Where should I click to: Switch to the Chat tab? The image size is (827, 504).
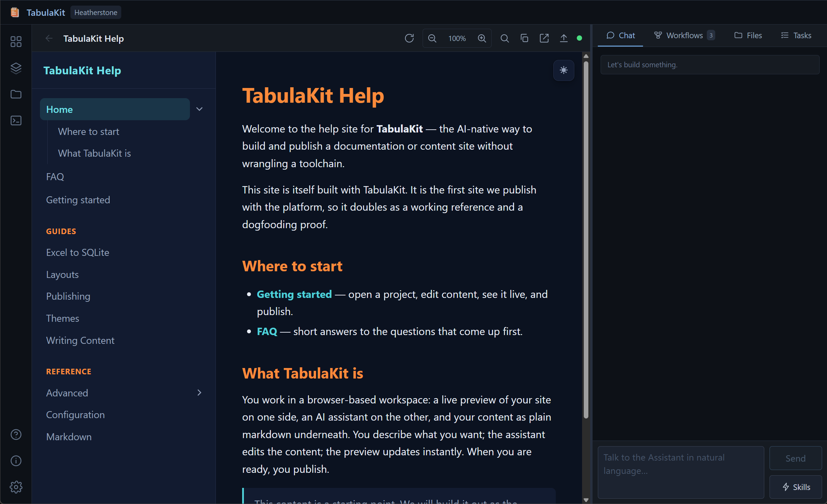tap(620, 35)
